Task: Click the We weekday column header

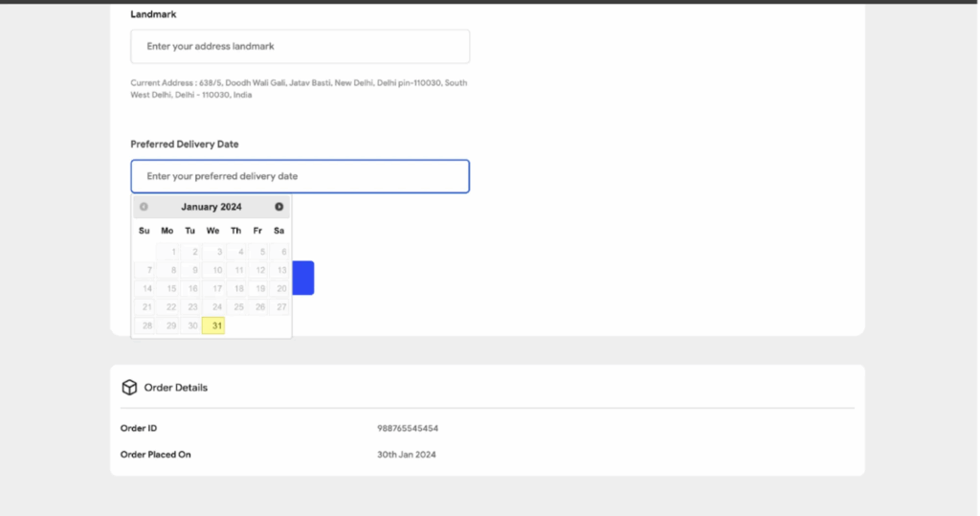Action: click(212, 231)
